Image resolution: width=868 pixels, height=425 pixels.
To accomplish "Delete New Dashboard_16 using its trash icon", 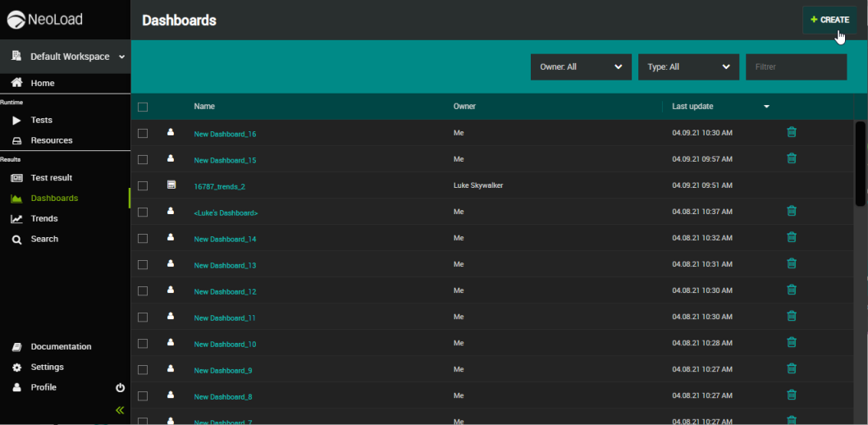I will click(x=791, y=132).
